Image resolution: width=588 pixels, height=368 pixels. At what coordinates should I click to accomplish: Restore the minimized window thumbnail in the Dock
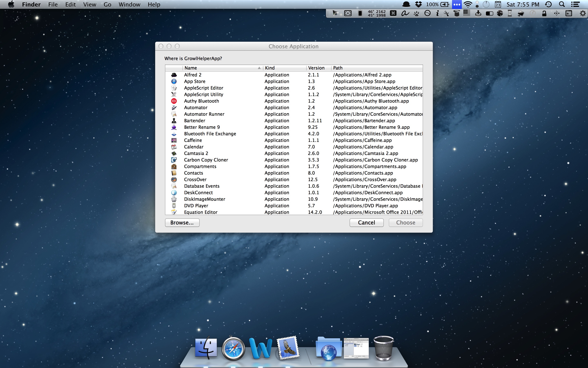(356, 348)
